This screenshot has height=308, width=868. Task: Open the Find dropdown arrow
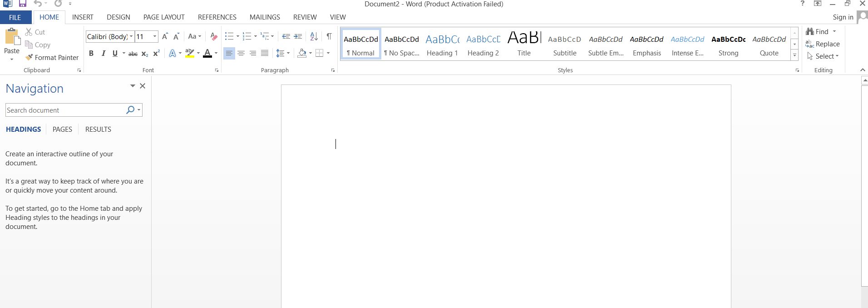click(834, 31)
